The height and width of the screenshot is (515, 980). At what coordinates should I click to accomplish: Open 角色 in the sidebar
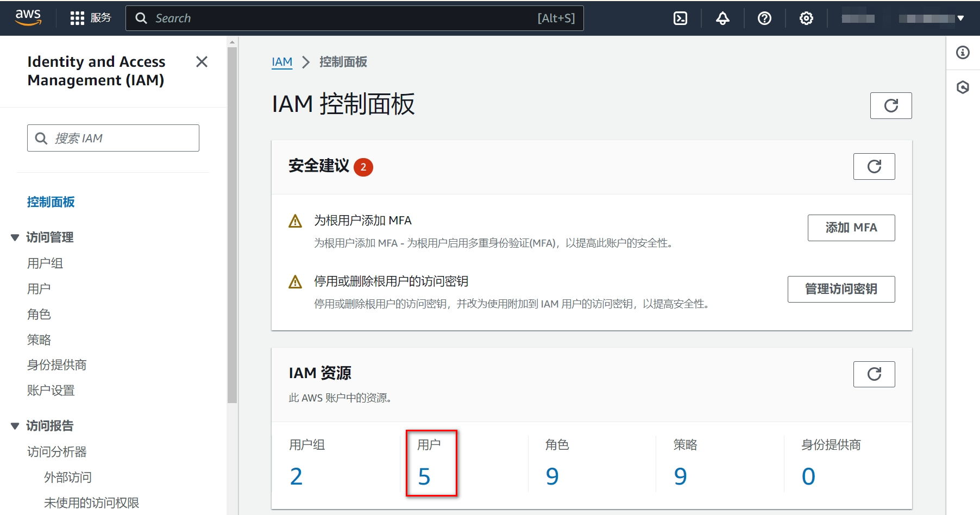pyautogui.click(x=39, y=315)
